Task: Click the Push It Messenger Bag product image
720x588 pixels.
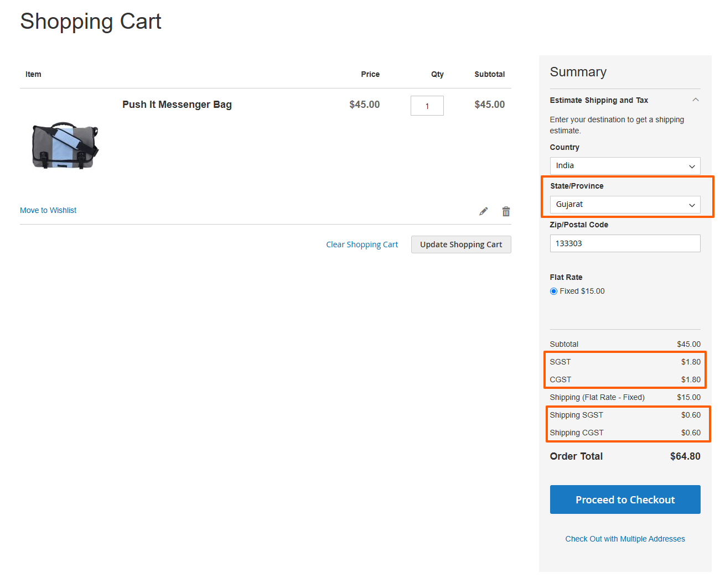Action: pos(65,145)
